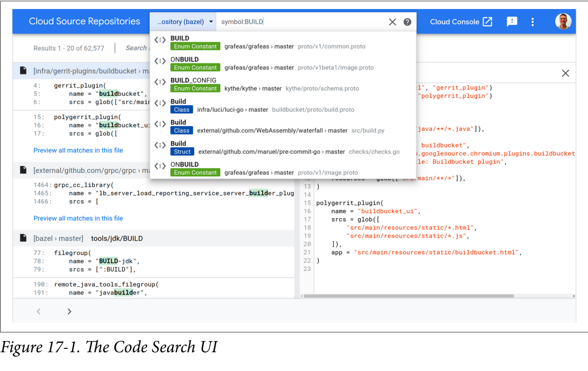Screen dimensions: 588x371
Task: Select ONBUILD suggestion in proto/v1/image.proto
Action: tap(283, 169)
